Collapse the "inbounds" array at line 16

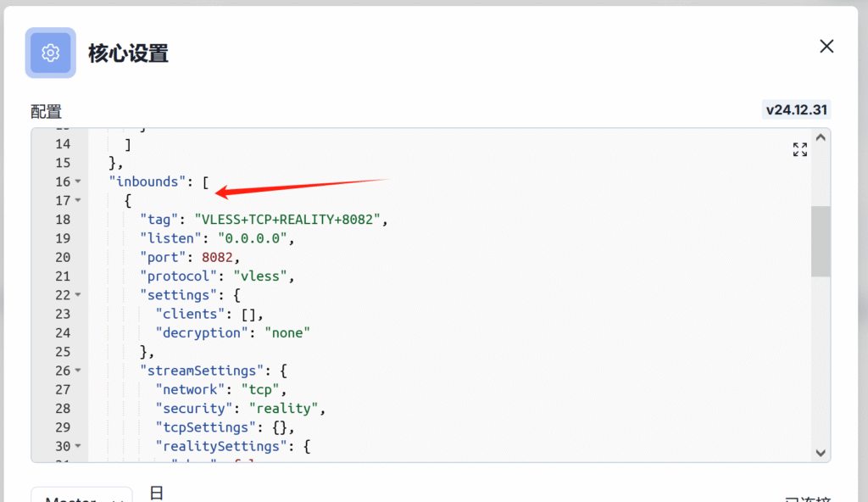[x=78, y=182]
